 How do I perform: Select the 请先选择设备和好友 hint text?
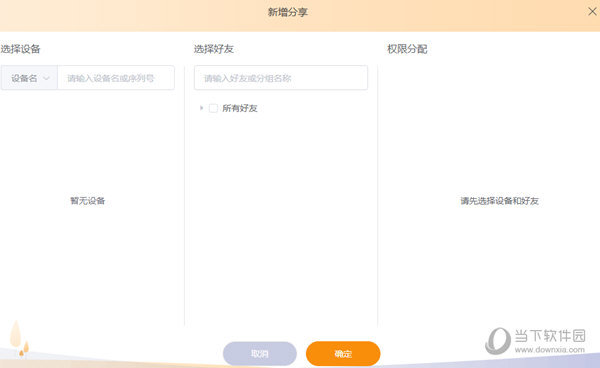pyautogui.click(x=499, y=201)
